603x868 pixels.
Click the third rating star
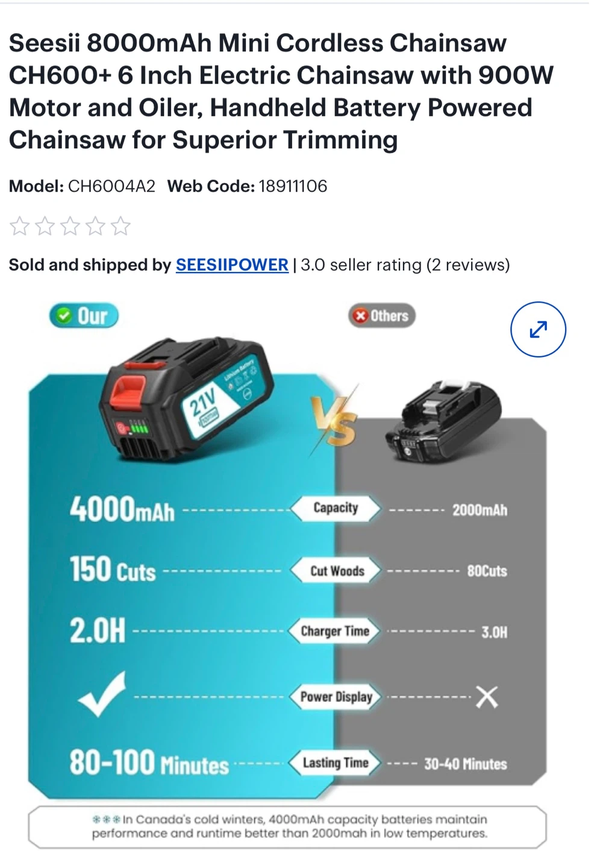pos(70,226)
